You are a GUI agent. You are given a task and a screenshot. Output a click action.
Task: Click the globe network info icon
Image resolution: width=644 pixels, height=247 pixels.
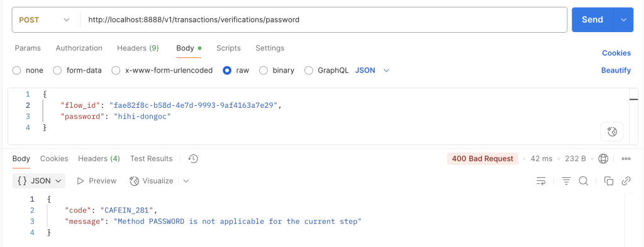(x=603, y=159)
